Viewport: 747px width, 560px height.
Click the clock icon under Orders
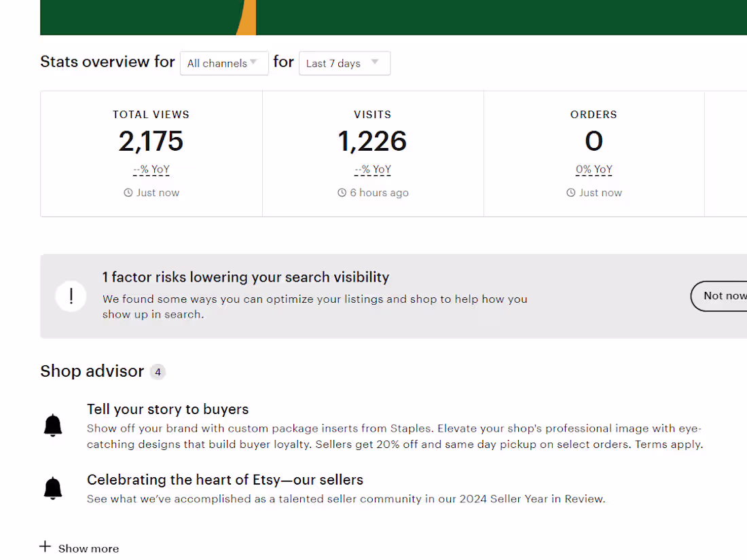[571, 193]
